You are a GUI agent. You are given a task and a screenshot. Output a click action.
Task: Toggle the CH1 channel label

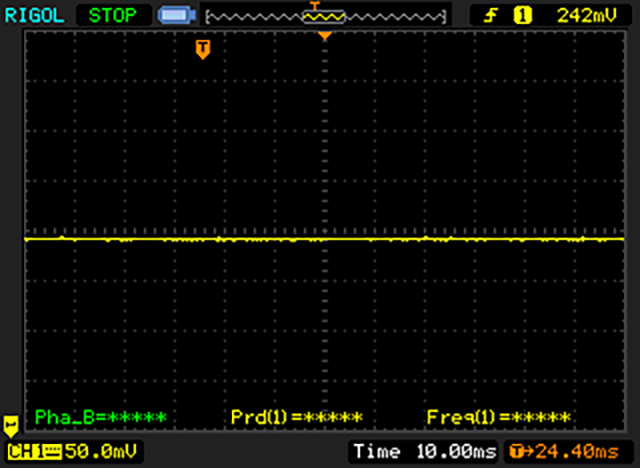23,452
